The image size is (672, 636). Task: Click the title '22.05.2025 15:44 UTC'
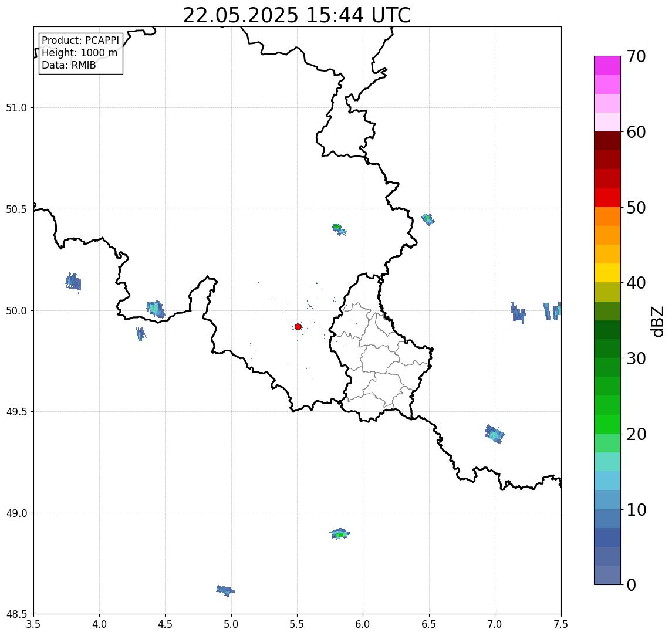point(296,15)
